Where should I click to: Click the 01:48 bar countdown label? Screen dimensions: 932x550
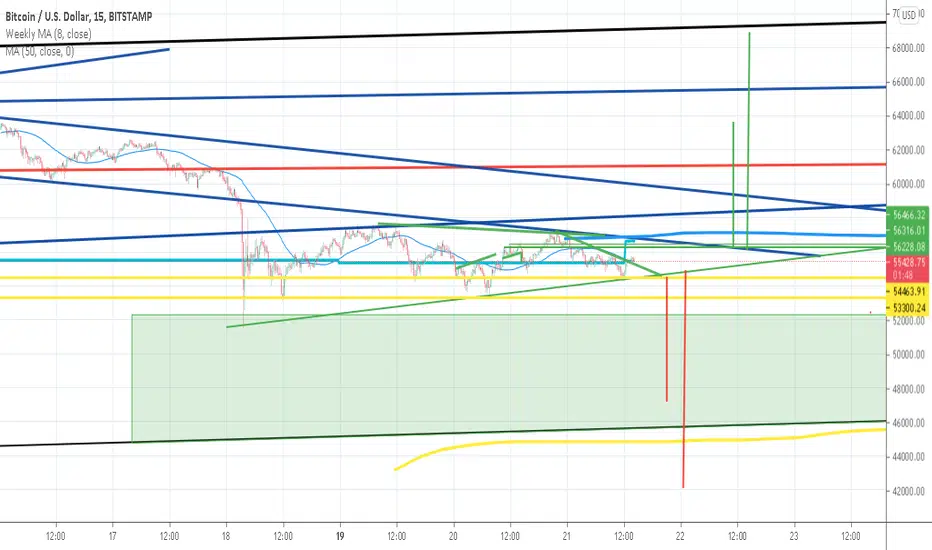(x=902, y=275)
